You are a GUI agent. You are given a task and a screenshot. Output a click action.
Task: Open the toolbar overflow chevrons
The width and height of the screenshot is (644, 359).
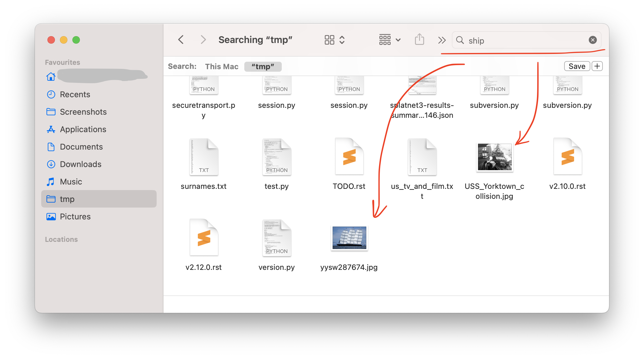(442, 40)
